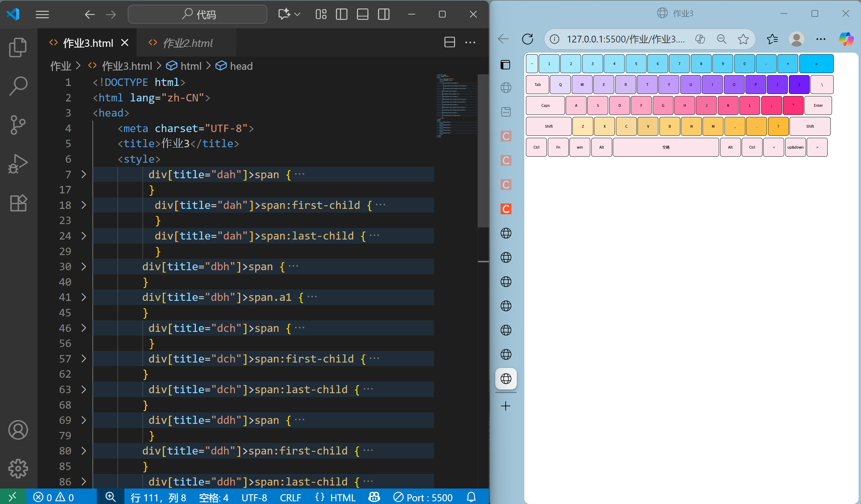Open the Extensions view
861x504 pixels.
pyautogui.click(x=18, y=203)
